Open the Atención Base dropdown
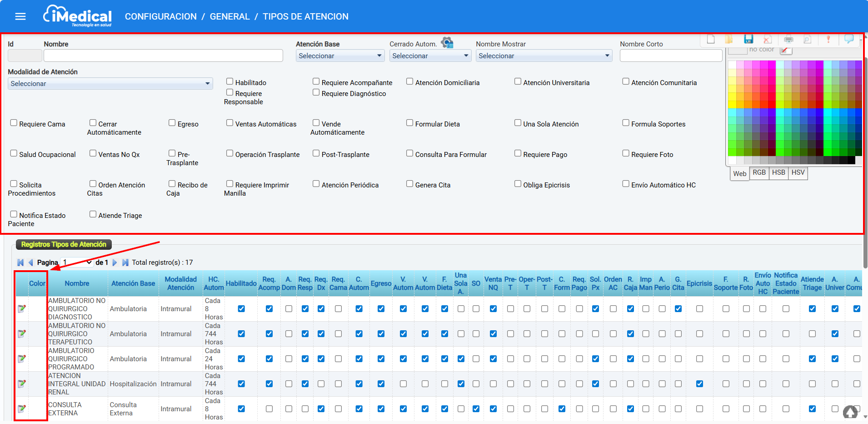The width and height of the screenshot is (868, 424). pos(339,56)
